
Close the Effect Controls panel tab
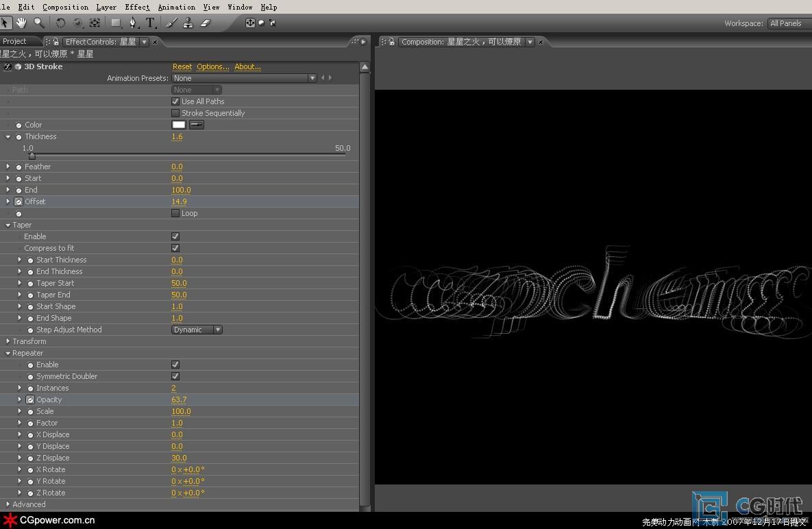point(154,42)
